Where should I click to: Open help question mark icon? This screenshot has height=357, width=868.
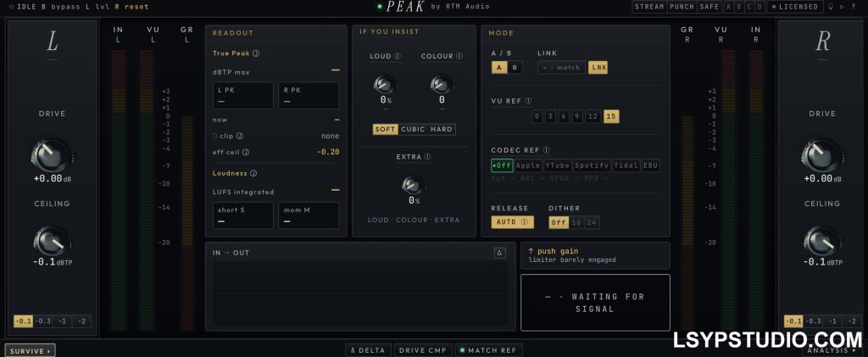(854, 7)
